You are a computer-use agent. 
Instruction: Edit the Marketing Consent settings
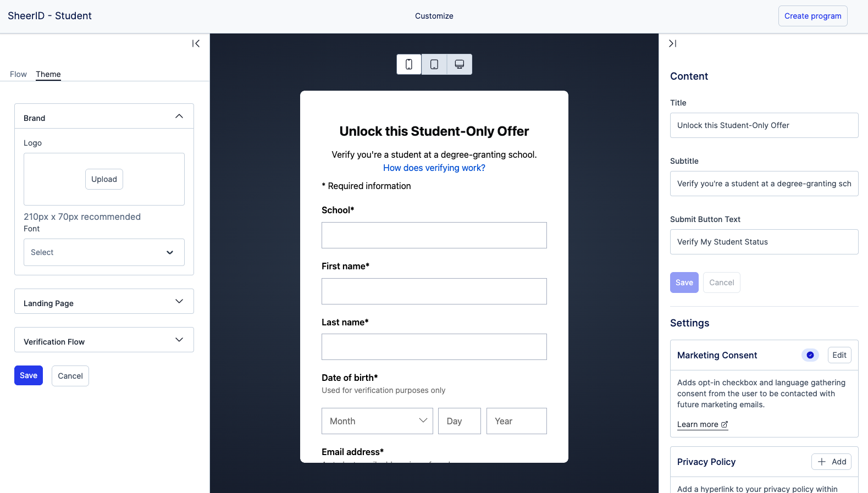pos(839,355)
